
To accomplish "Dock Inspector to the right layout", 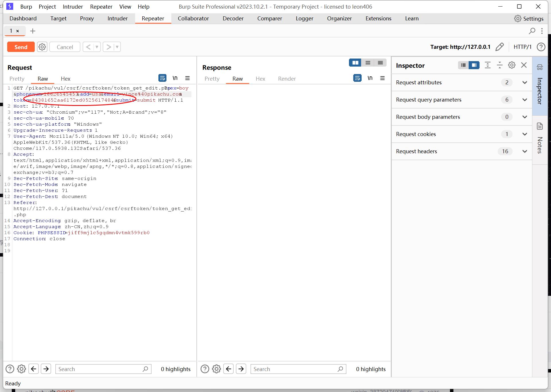I will click(474, 65).
